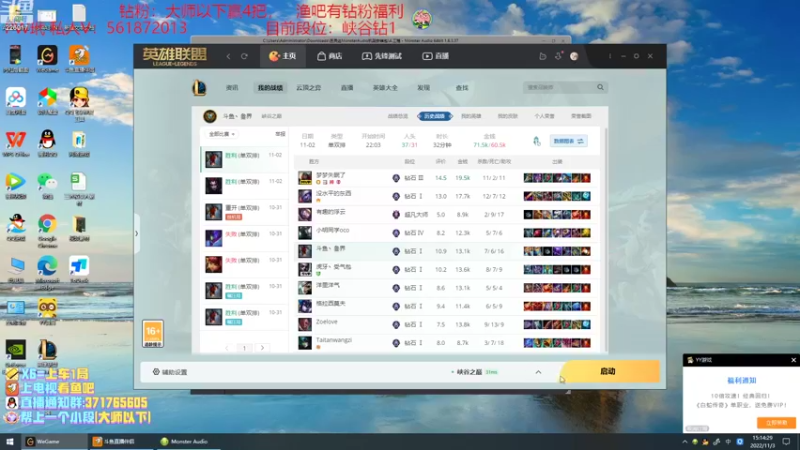Select 查找 in the sub-navigation
This screenshot has height=450, width=800.
[462, 88]
